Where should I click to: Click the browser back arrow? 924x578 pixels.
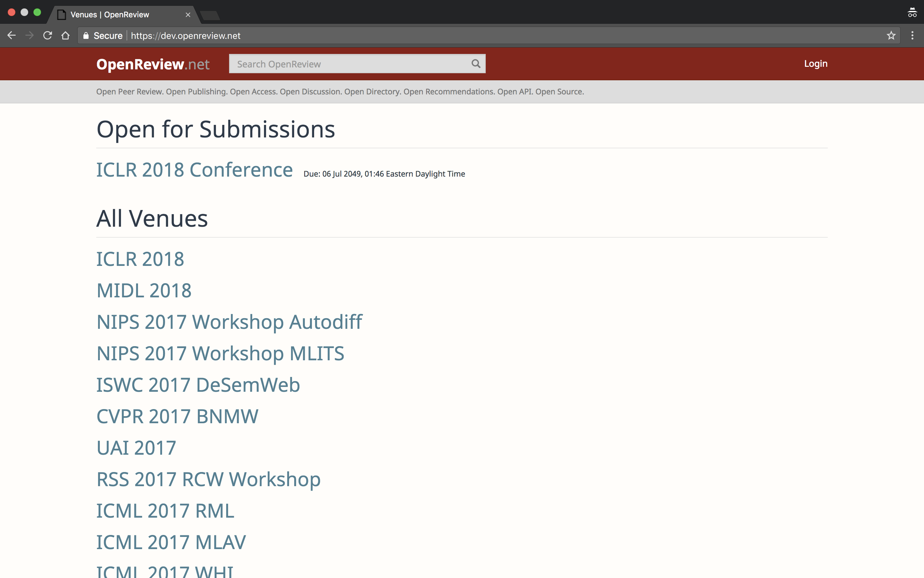[12, 36]
